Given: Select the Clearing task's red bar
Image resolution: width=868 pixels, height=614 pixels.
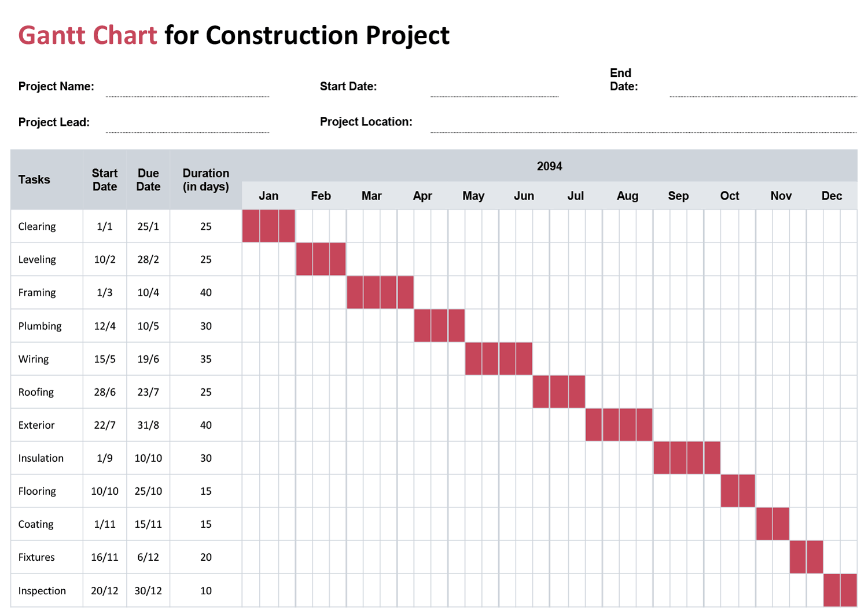Looking at the screenshot, I should [269, 226].
